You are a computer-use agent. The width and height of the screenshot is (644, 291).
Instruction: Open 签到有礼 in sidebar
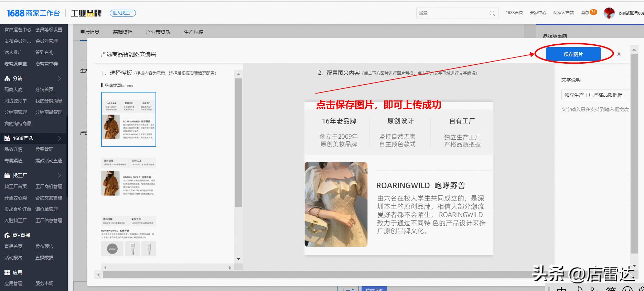tap(44, 52)
